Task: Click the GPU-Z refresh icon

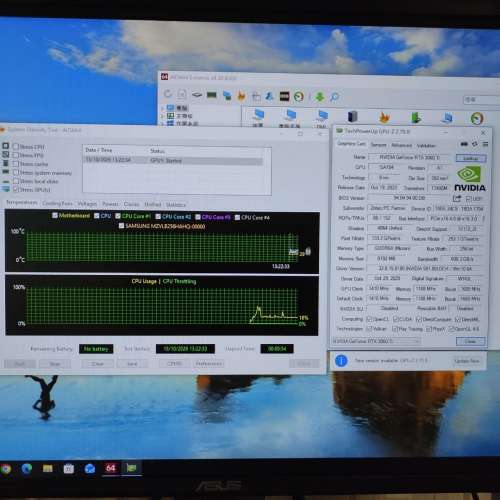Action: (x=475, y=144)
